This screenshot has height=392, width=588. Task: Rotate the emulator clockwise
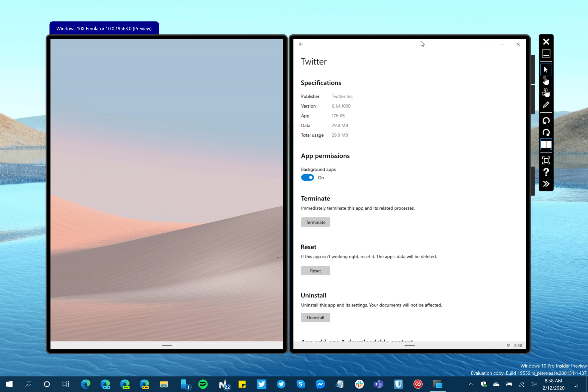(x=546, y=132)
